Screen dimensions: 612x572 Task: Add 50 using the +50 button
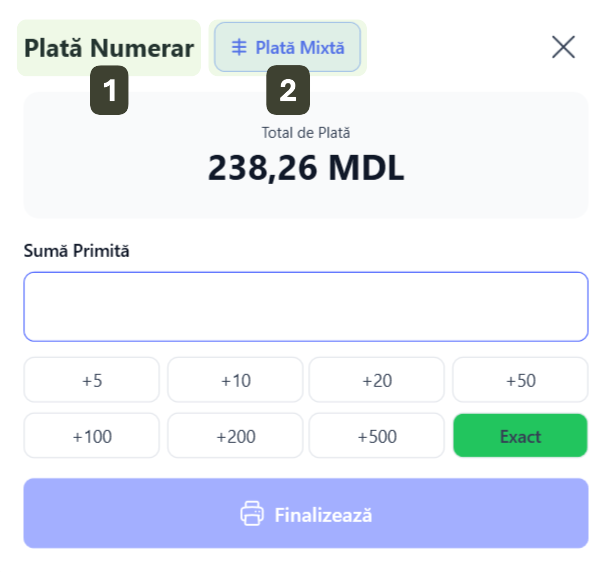pyautogui.click(x=520, y=380)
